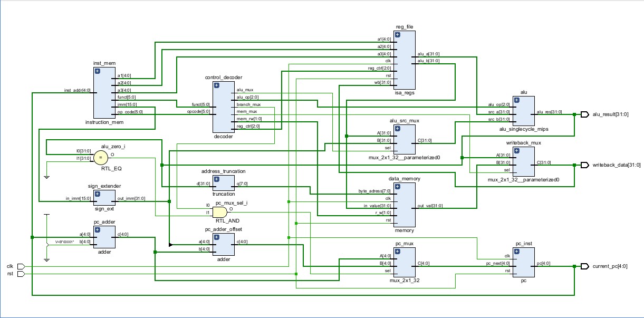Click the mem_rw[1:0] pin on control_decoder
Screen dimensions: 644x318
(x=249, y=119)
